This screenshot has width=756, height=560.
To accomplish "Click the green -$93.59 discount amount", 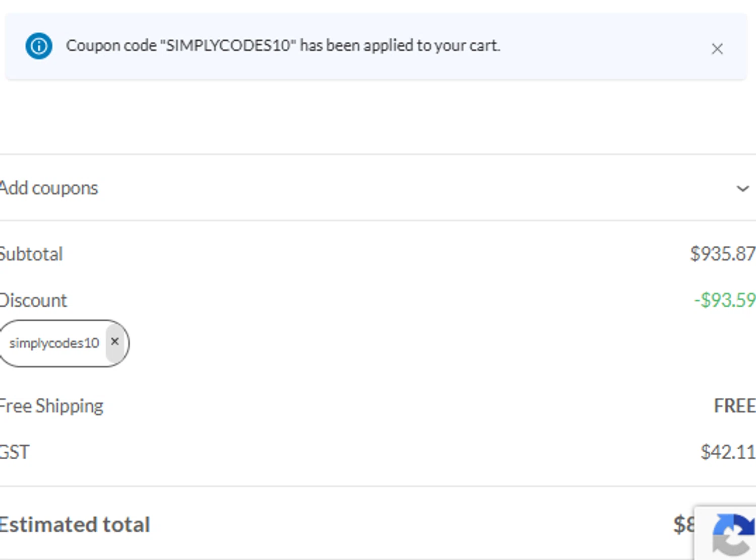I will point(724,300).
